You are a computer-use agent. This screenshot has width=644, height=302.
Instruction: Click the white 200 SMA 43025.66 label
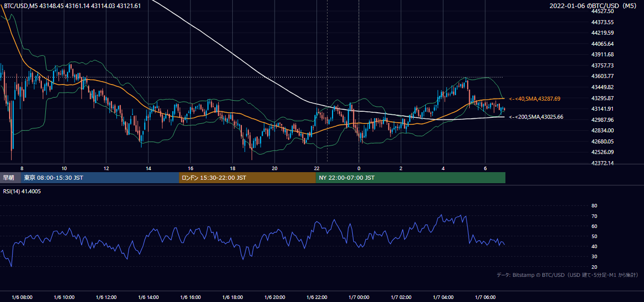click(537, 117)
